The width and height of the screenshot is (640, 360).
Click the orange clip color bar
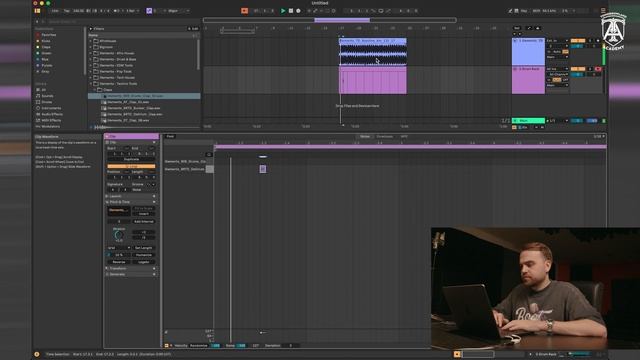131,166
